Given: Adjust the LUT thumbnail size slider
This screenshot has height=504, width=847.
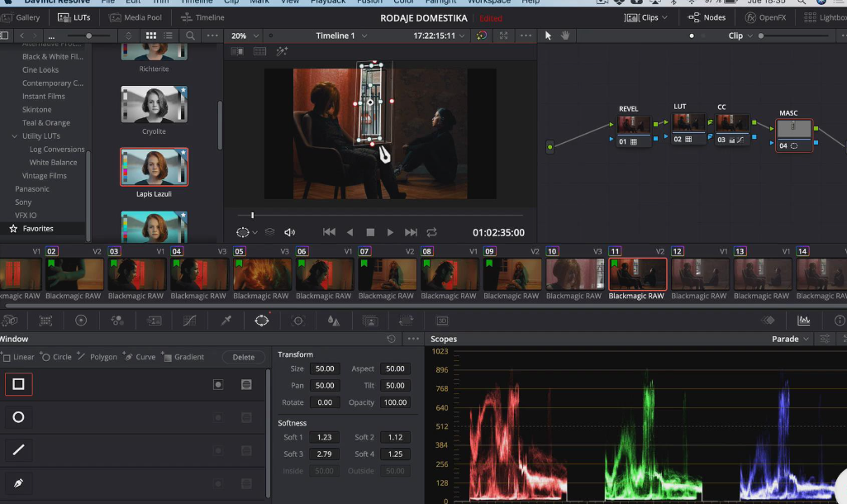Looking at the screenshot, I should click(x=88, y=36).
